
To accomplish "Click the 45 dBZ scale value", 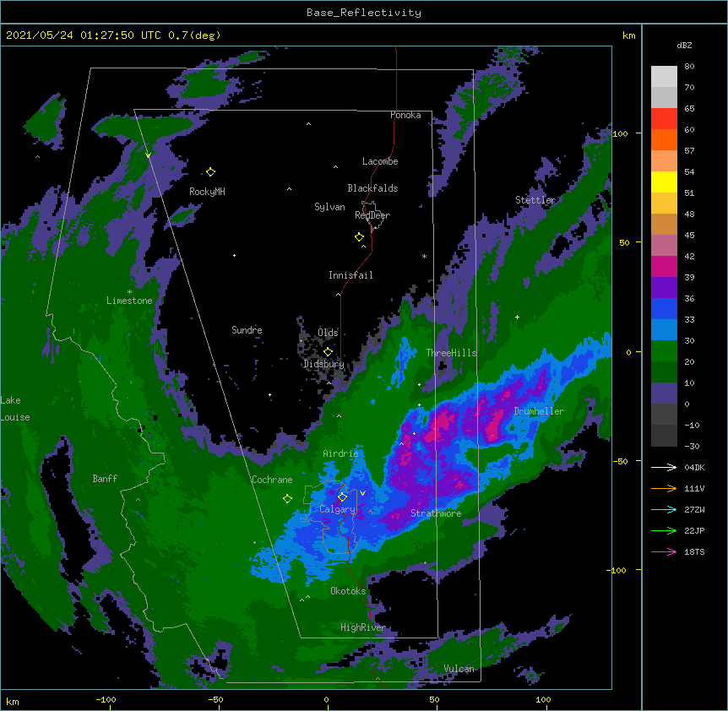I will pyautogui.click(x=689, y=236).
